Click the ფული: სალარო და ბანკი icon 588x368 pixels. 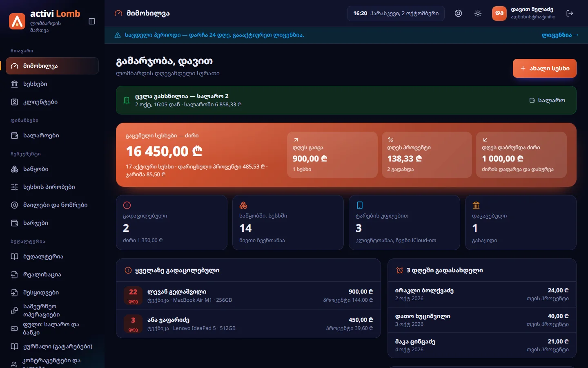tap(15, 328)
